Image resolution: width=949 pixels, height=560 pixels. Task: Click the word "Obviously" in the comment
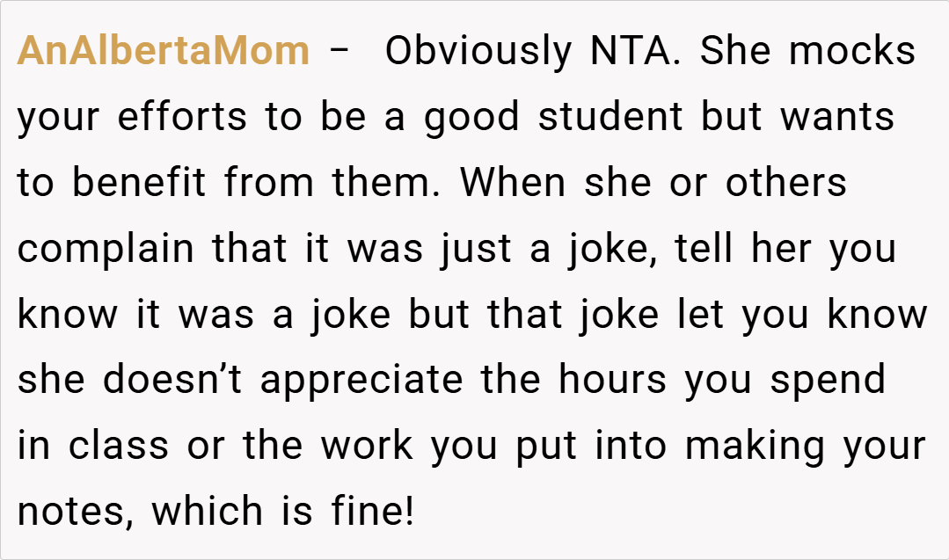pyautogui.click(x=478, y=51)
